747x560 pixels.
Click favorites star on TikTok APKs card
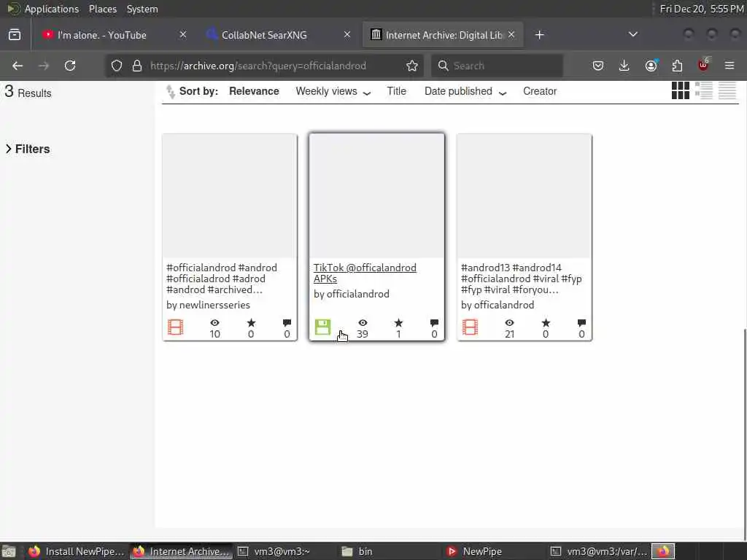398,323
